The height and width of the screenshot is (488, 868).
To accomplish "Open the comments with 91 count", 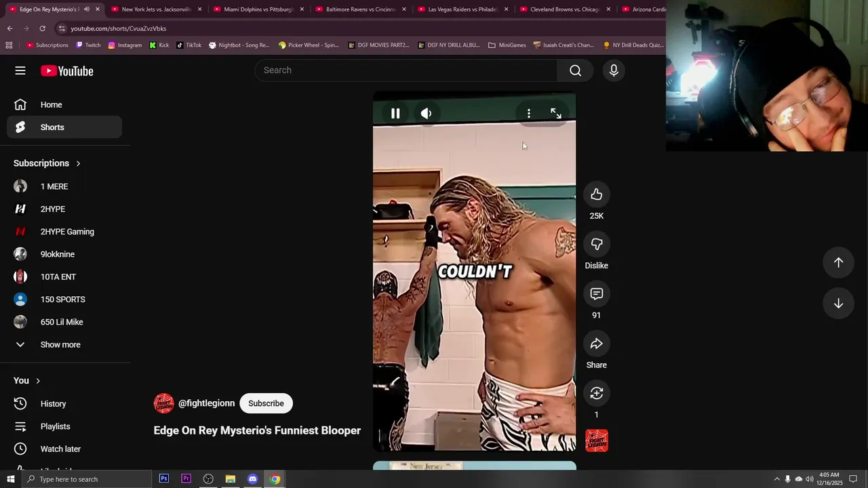I will pyautogui.click(x=596, y=293).
